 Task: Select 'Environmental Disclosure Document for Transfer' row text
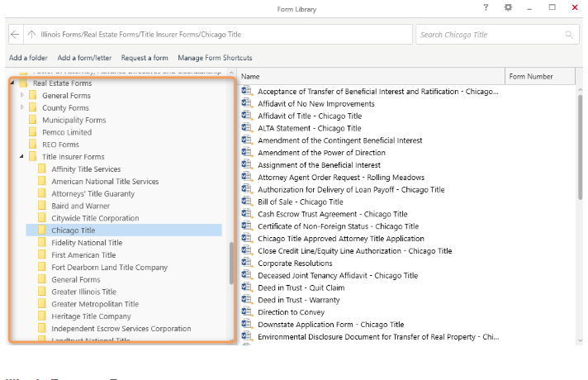coord(378,337)
